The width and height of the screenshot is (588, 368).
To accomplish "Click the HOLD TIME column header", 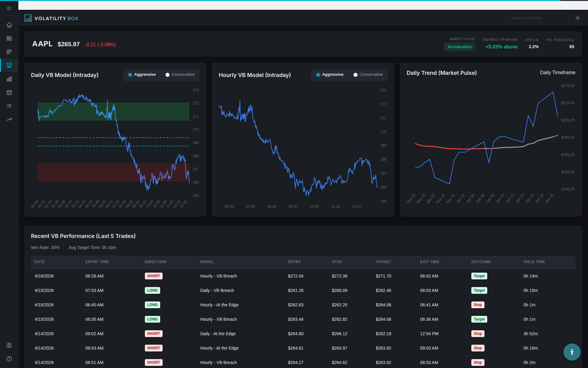I will coord(534,262).
